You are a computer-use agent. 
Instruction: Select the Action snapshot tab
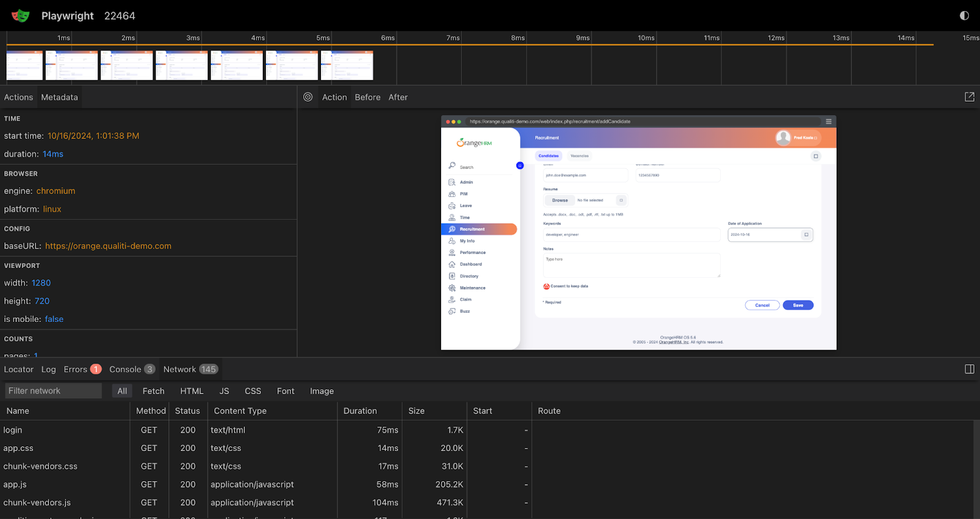[334, 97]
